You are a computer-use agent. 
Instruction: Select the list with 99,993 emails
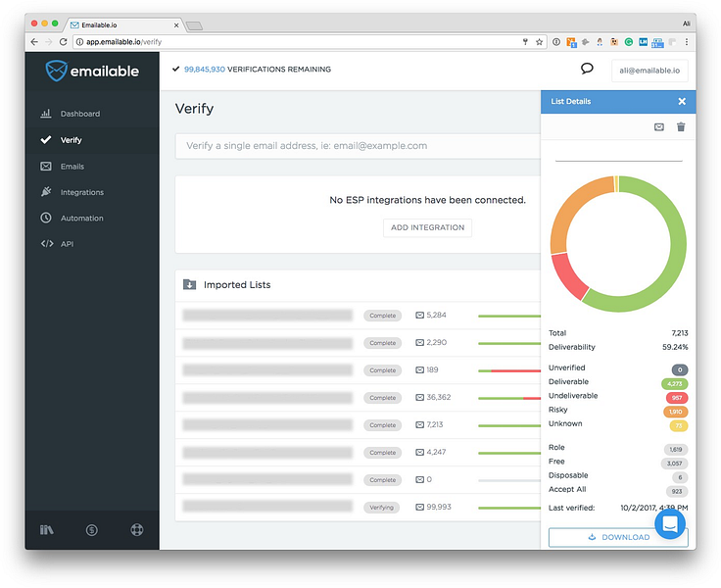click(x=358, y=507)
